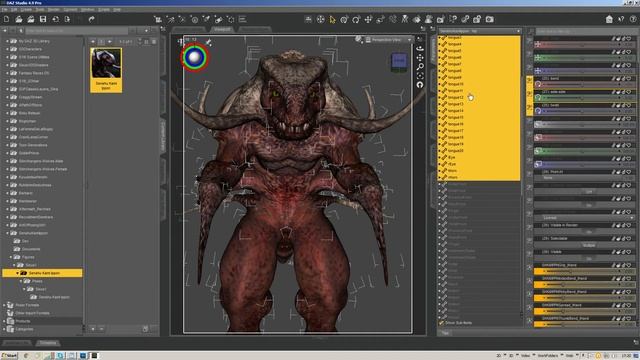Click the view cube in viewport corner
This screenshot has height=360, width=640.
click(x=399, y=62)
